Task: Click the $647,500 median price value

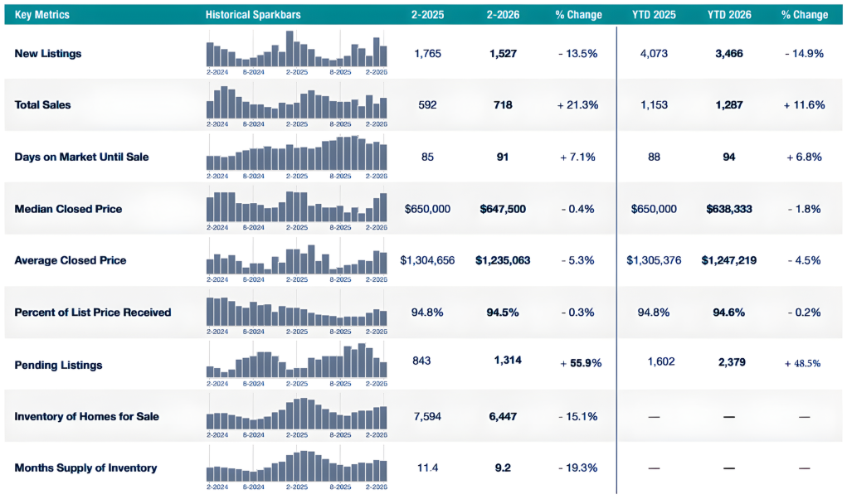Action: (x=503, y=209)
